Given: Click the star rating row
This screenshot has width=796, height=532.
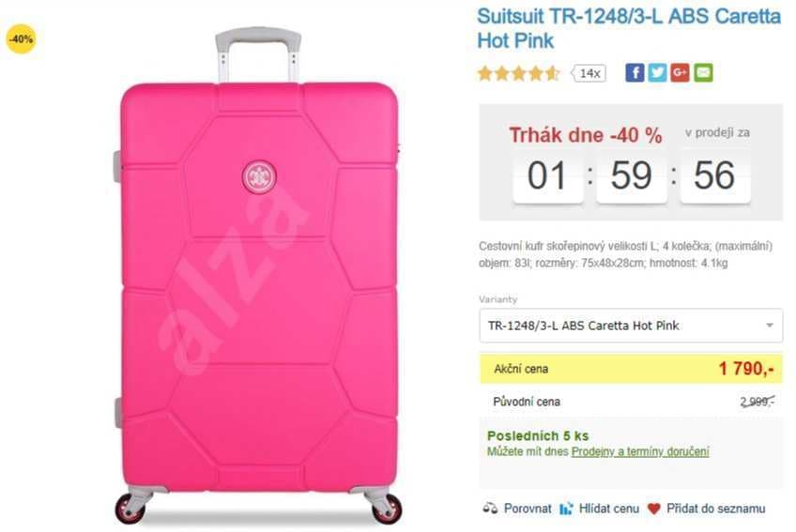Looking at the screenshot, I should coord(518,73).
